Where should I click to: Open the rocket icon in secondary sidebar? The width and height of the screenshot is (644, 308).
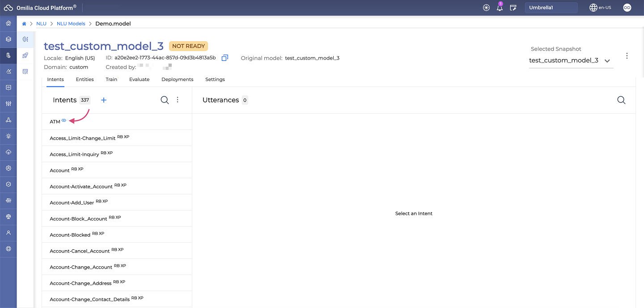coord(25,55)
